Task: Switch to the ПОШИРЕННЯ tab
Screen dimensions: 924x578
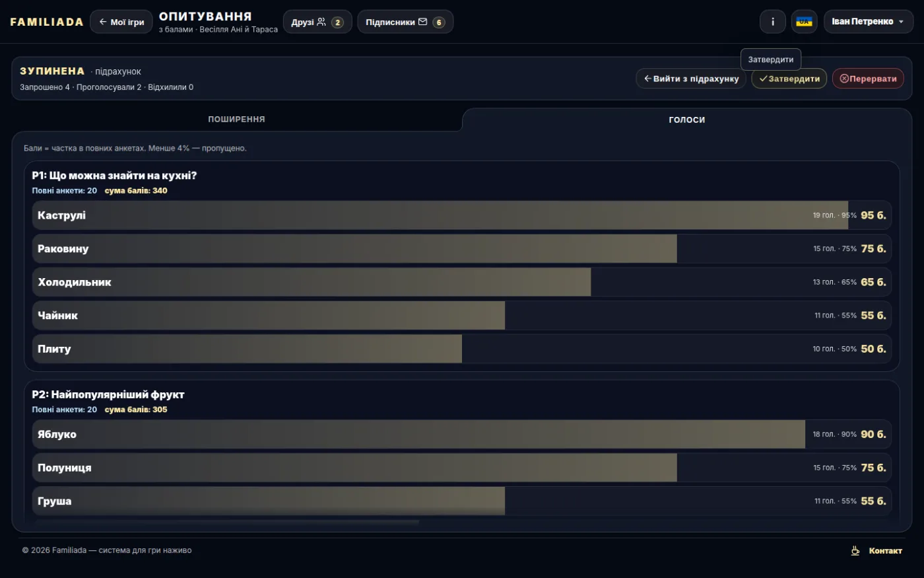Action: tap(236, 120)
